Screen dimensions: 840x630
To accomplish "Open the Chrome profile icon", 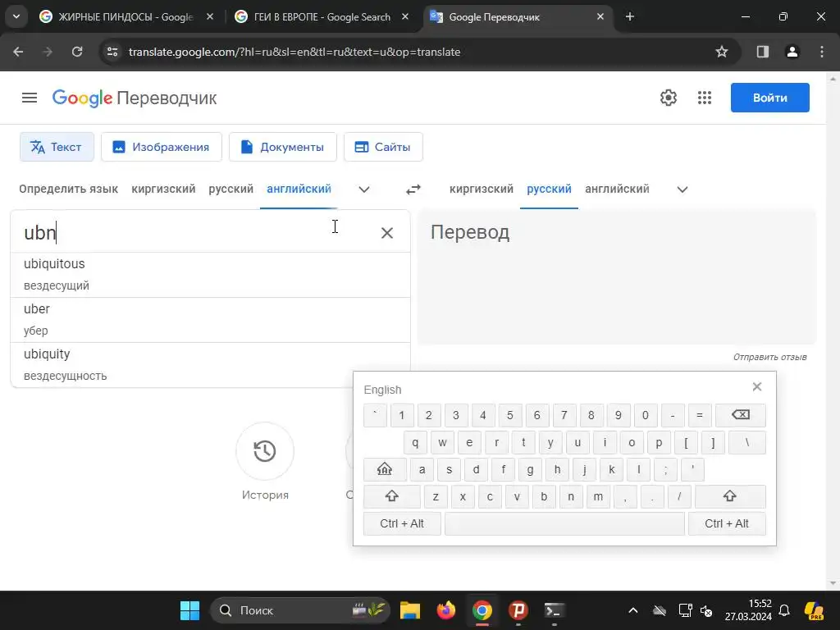I will pos(792,52).
